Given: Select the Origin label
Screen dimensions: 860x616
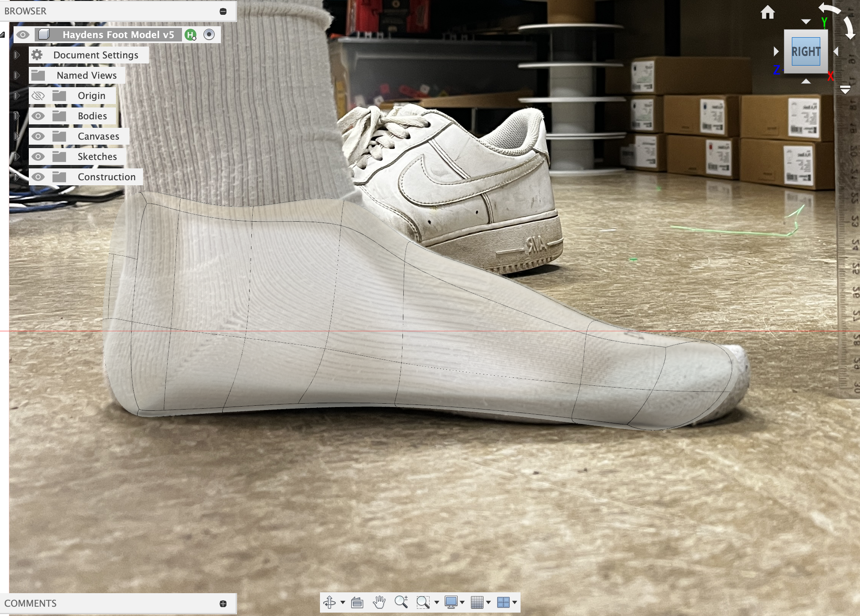Looking at the screenshot, I should 91,96.
